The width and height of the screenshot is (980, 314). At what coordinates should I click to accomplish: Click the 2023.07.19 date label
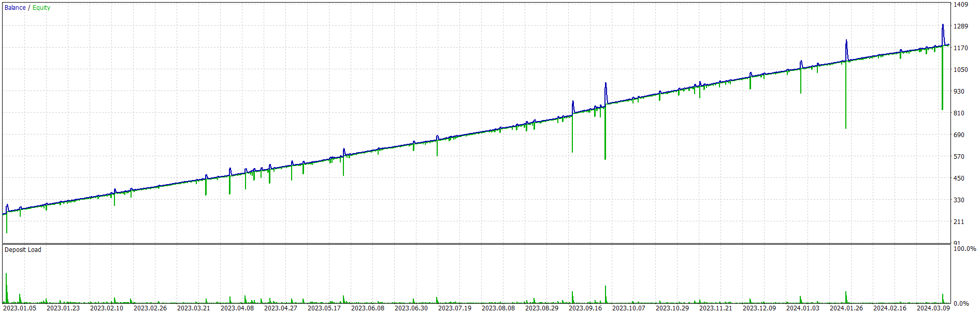pyautogui.click(x=455, y=308)
